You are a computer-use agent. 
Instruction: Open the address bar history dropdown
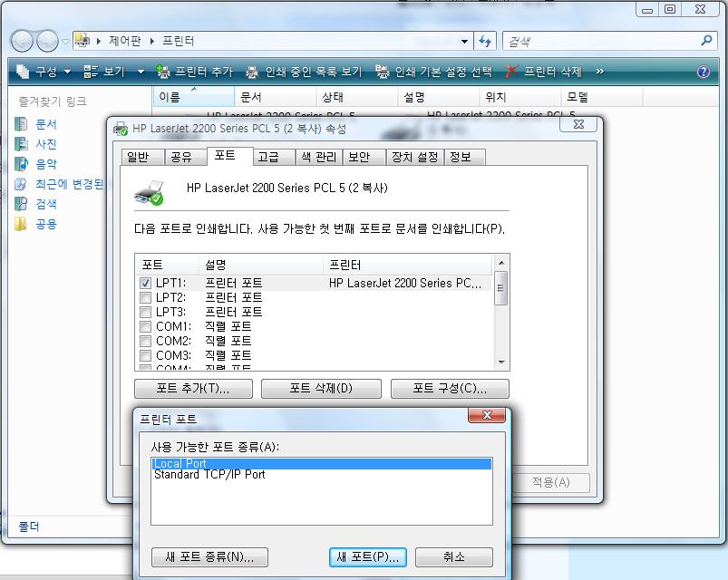coord(464,42)
